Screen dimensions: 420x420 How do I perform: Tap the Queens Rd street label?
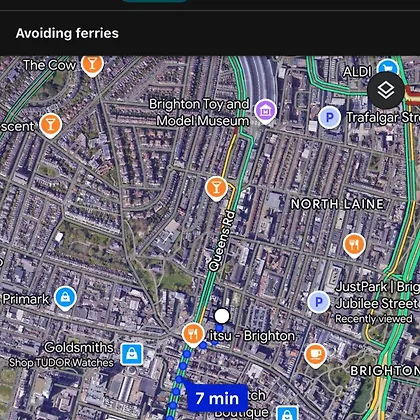tap(222, 241)
